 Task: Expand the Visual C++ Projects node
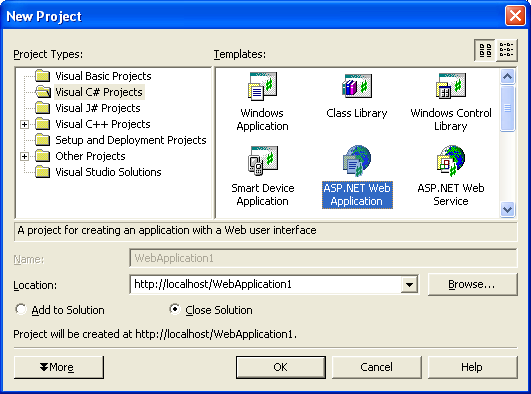pyautogui.click(x=24, y=124)
